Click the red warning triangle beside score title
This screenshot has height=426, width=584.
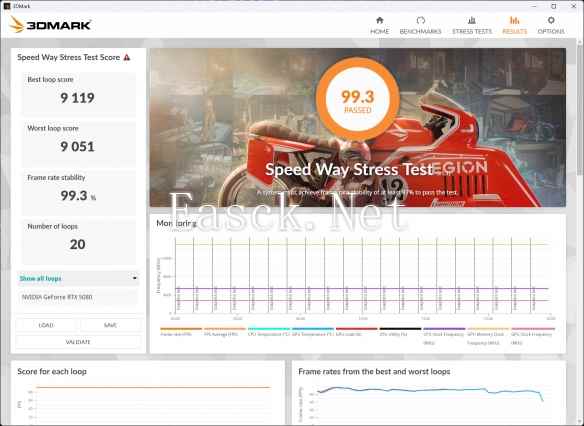[127, 57]
